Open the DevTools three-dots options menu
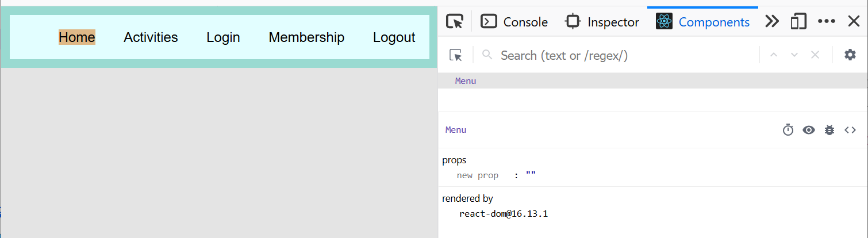Image resolution: width=868 pixels, height=238 pixels. coord(826,22)
